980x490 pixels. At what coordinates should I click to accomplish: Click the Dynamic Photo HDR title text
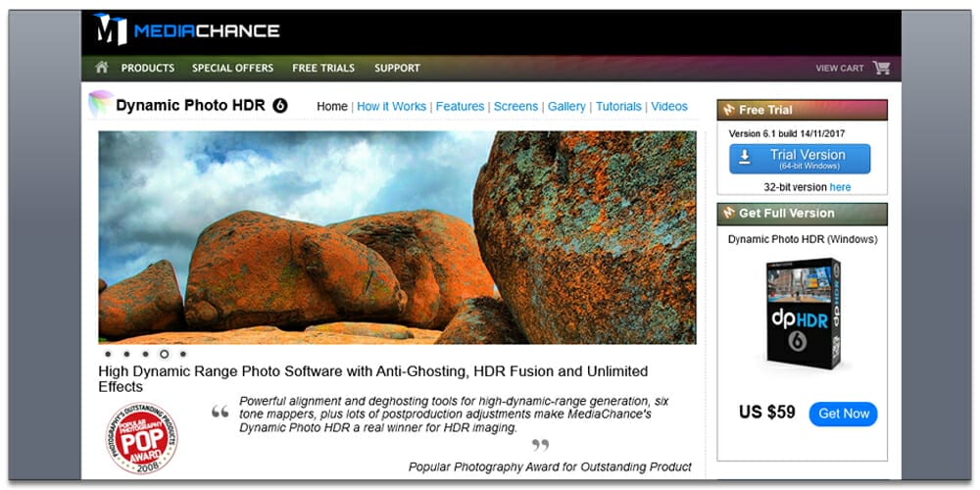click(x=191, y=106)
